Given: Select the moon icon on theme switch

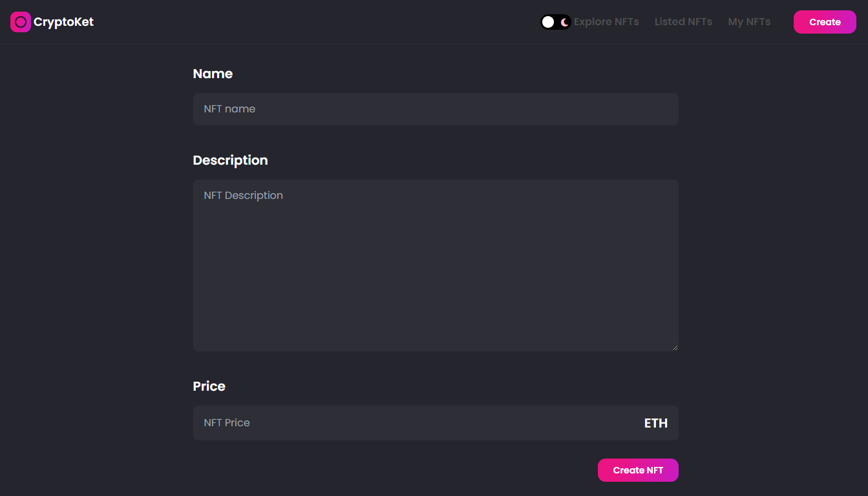Looking at the screenshot, I should [563, 21].
